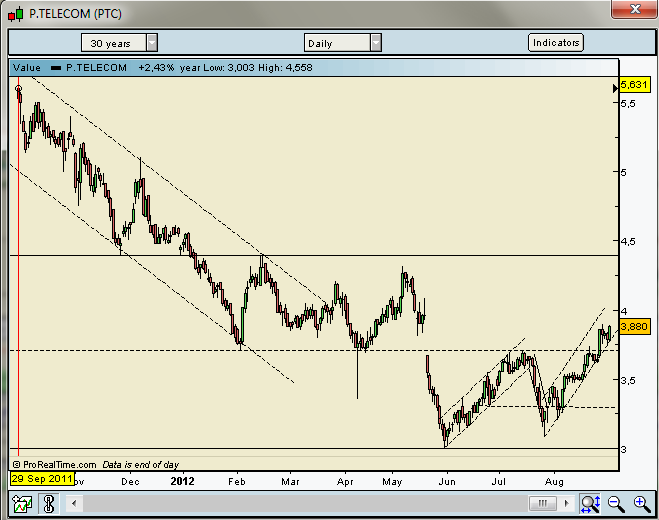This screenshot has height=520, width=659.
Task: Click the candlestick icon in title bar
Action: 16,14
